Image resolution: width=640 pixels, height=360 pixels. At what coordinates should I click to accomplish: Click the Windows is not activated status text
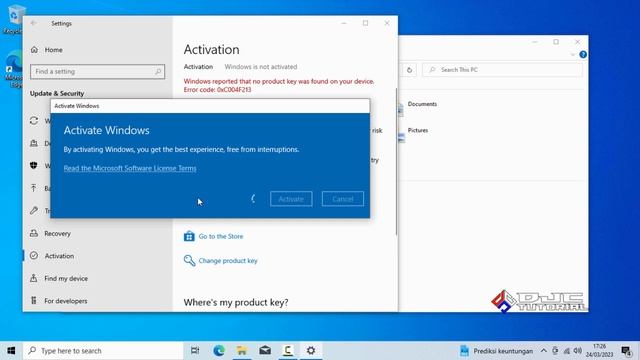point(261,67)
